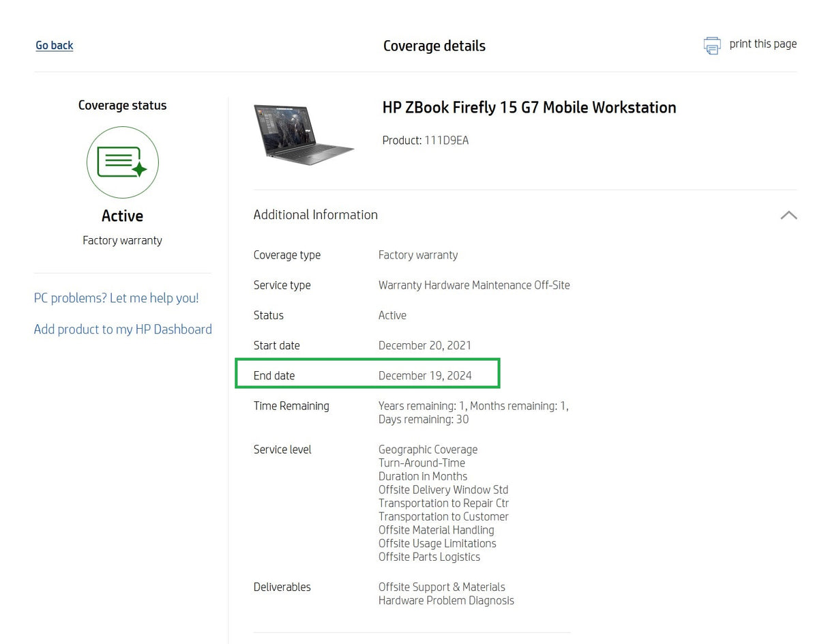Viewport: 828px width, 644px height.
Task: Click 'Offsite Usage Limitations' entry
Action: (x=437, y=544)
